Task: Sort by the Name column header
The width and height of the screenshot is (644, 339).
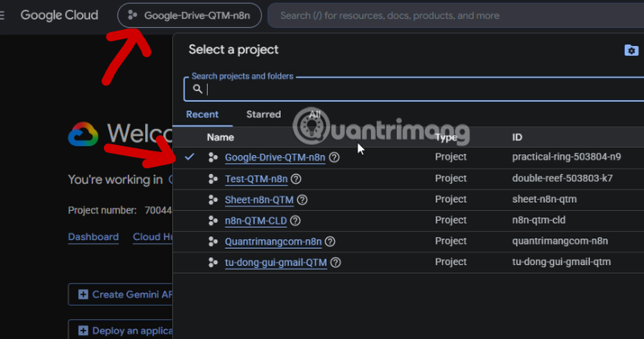Action: (x=221, y=137)
